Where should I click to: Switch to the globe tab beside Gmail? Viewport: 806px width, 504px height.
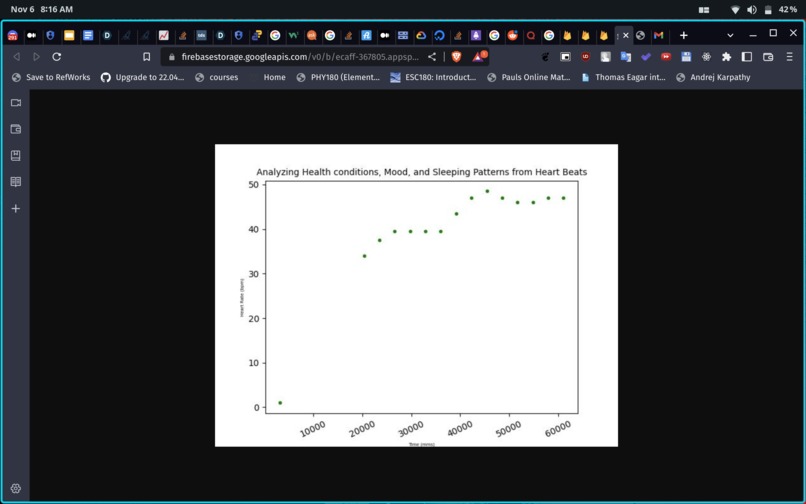click(640, 35)
